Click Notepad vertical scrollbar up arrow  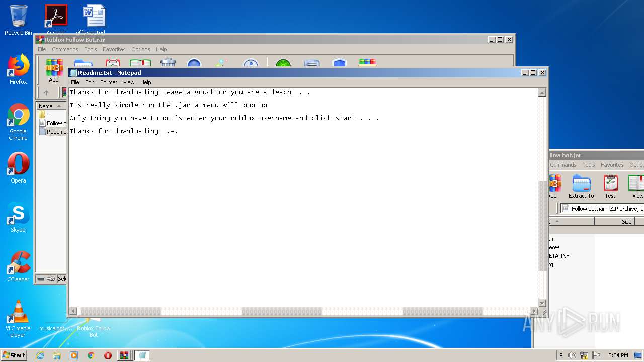tap(542, 93)
